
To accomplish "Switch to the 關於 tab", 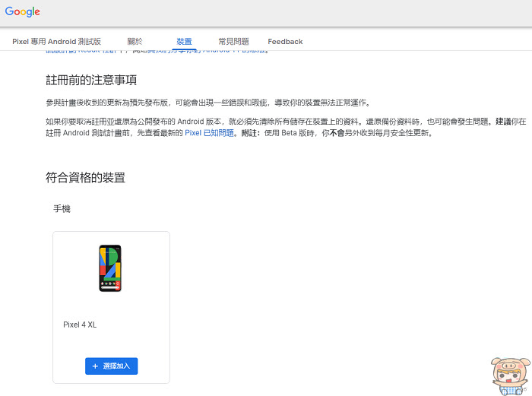I will (x=135, y=41).
